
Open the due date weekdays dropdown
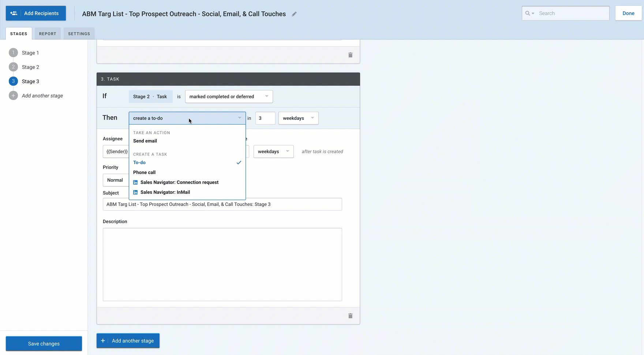[x=273, y=152]
